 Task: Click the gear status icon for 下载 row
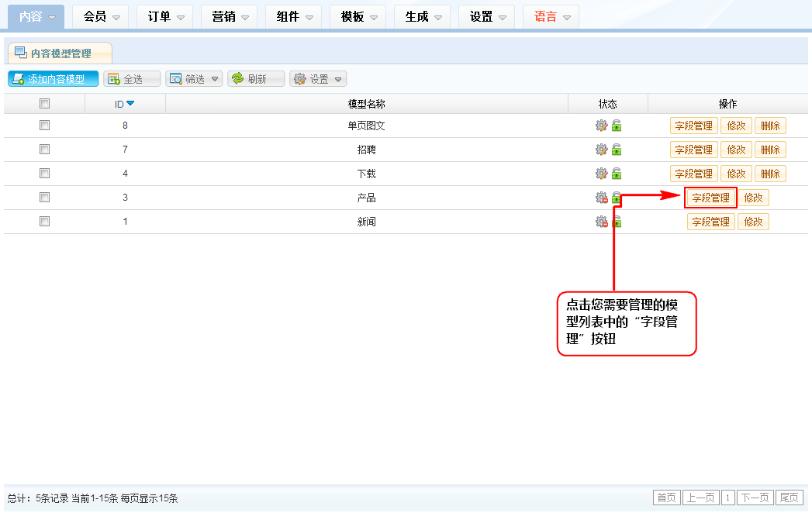point(601,174)
